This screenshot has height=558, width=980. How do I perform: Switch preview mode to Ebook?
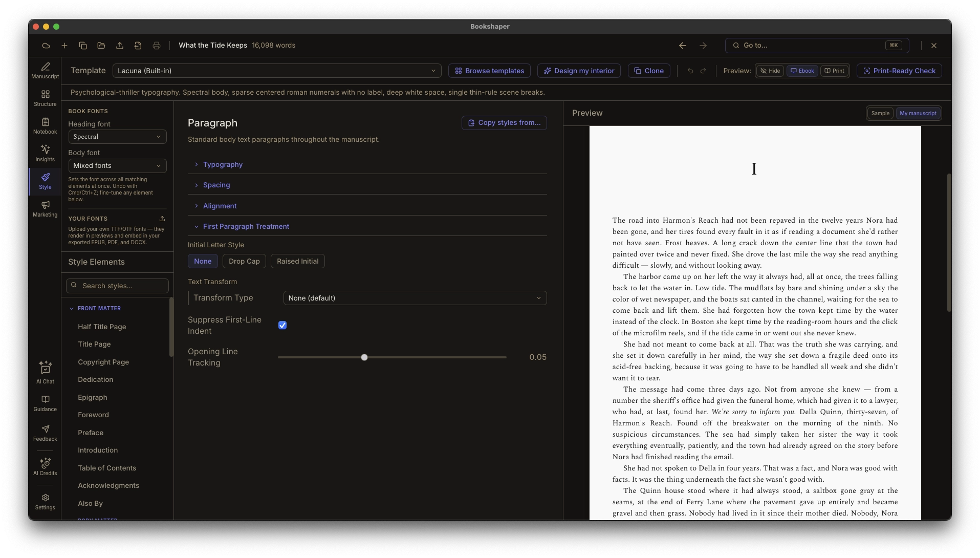802,71
